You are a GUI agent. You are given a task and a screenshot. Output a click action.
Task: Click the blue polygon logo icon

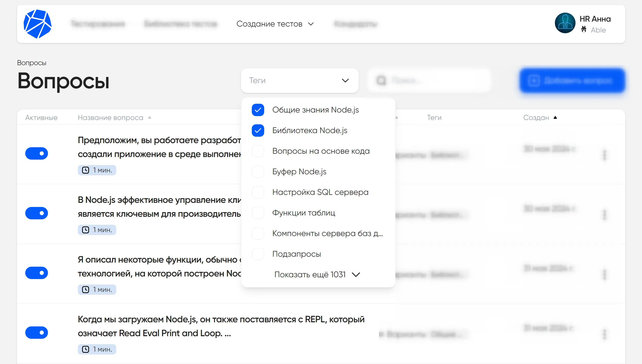pyautogui.click(x=38, y=24)
